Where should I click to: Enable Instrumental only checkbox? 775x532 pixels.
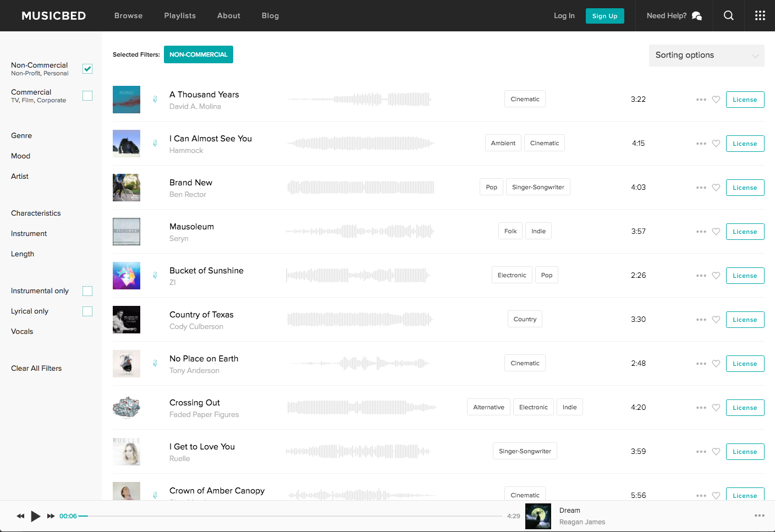click(x=87, y=291)
